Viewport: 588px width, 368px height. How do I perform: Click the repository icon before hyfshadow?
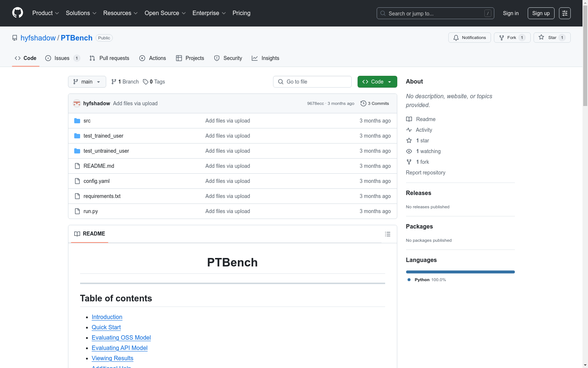15,38
